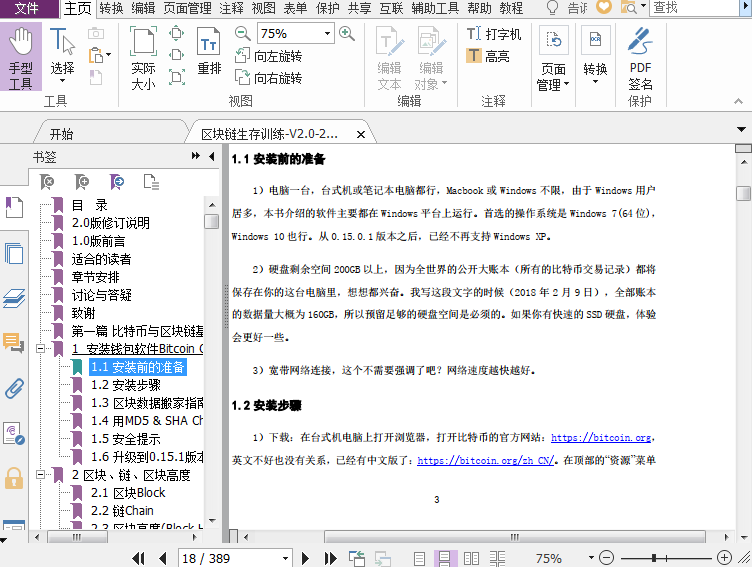Rotate view right (向右旋转)
Viewport: 752px width, 567px height.
(269, 77)
